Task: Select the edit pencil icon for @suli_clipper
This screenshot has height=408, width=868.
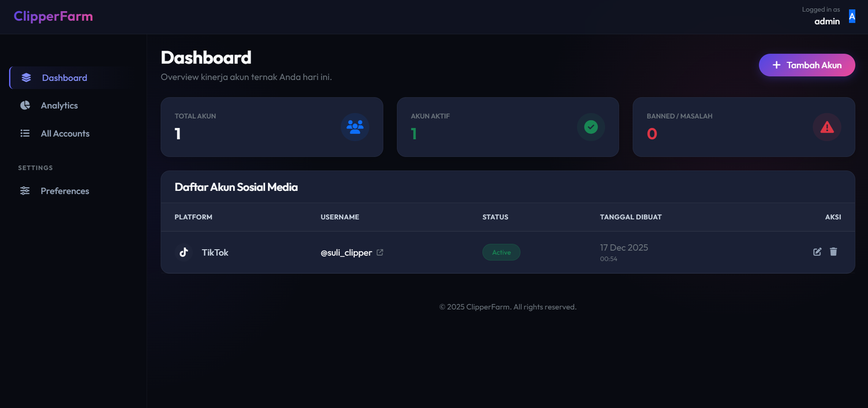Action: point(818,252)
